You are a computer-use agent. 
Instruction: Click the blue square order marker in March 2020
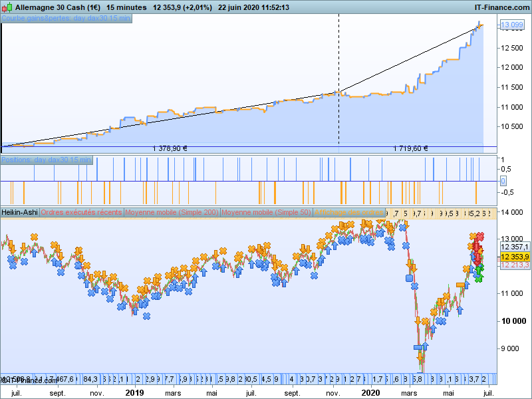[x=409, y=278]
